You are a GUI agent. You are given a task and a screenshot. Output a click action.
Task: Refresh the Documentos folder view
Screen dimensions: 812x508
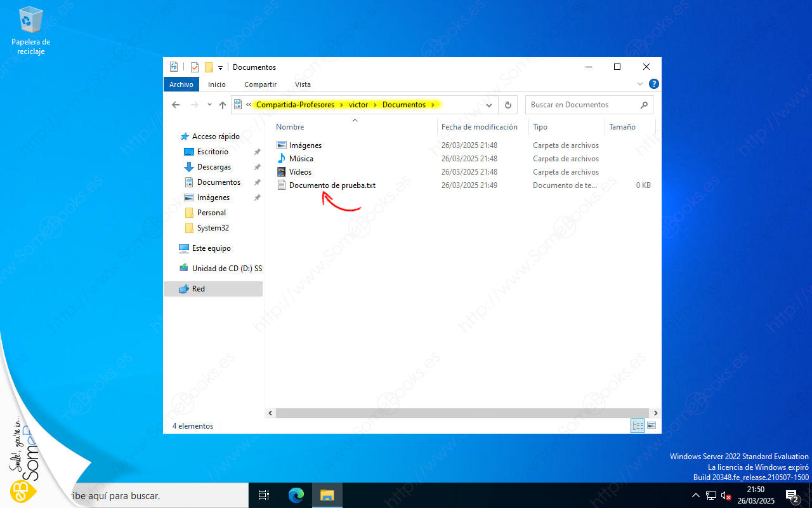point(507,105)
